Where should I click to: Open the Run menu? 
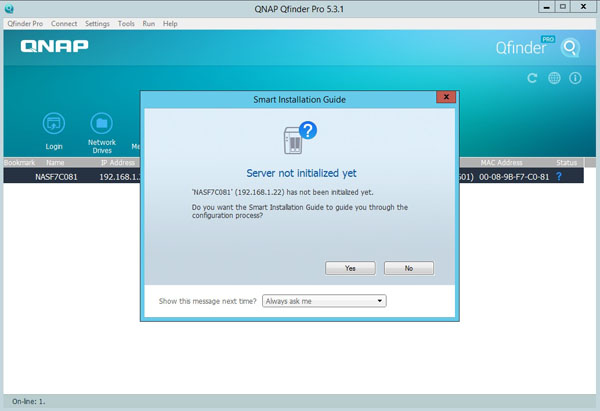coord(148,24)
